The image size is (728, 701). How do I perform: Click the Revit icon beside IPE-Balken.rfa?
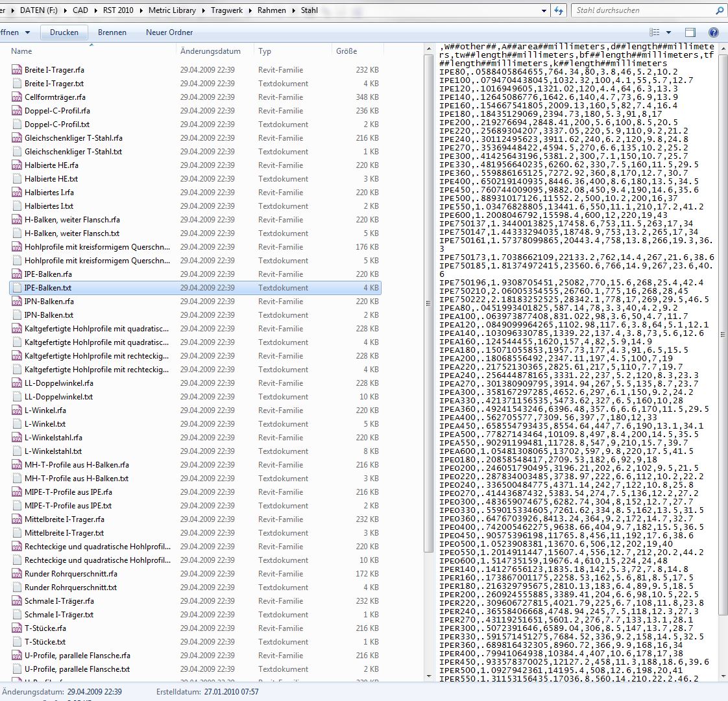tap(17, 274)
